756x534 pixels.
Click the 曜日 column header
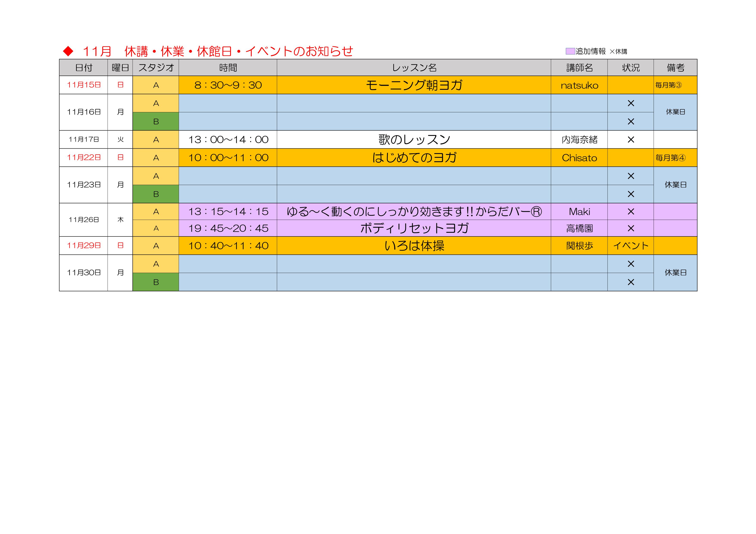(x=120, y=68)
